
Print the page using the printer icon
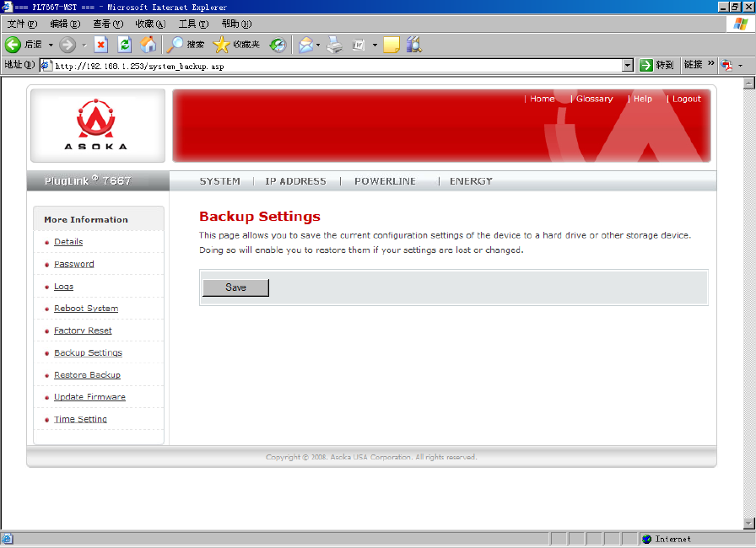coord(335,45)
